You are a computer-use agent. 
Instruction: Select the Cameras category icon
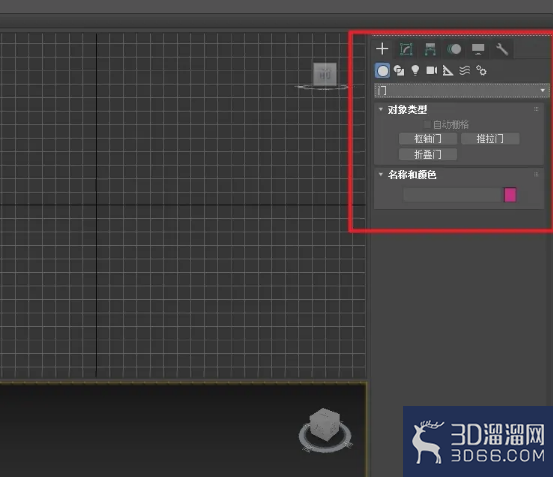click(432, 71)
